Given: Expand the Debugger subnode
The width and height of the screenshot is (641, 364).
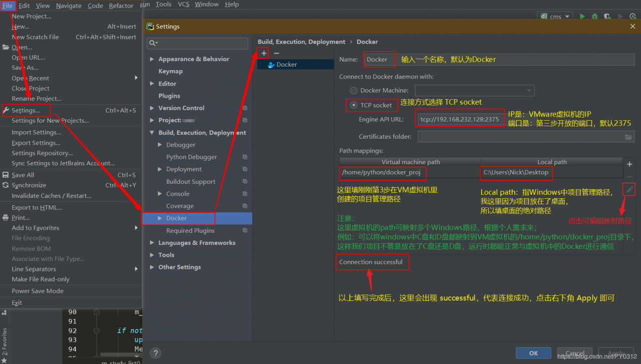Looking at the screenshot, I should coord(160,145).
